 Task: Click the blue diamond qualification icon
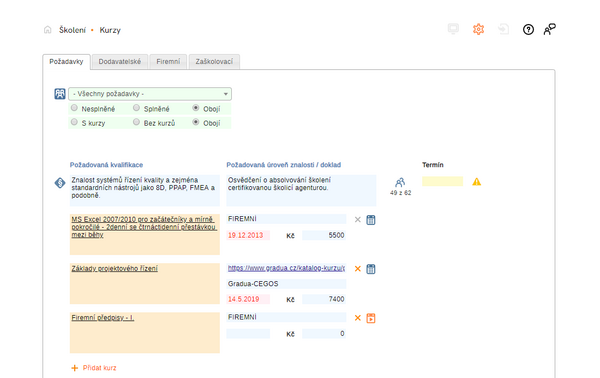(60, 183)
